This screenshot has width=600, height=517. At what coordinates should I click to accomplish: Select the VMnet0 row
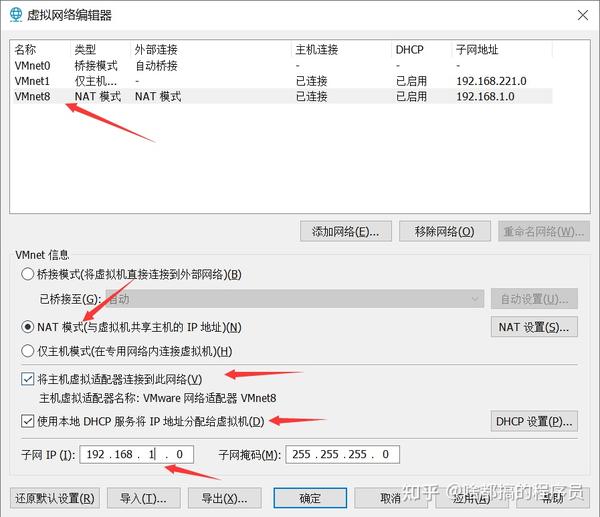pyautogui.click(x=283, y=65)
